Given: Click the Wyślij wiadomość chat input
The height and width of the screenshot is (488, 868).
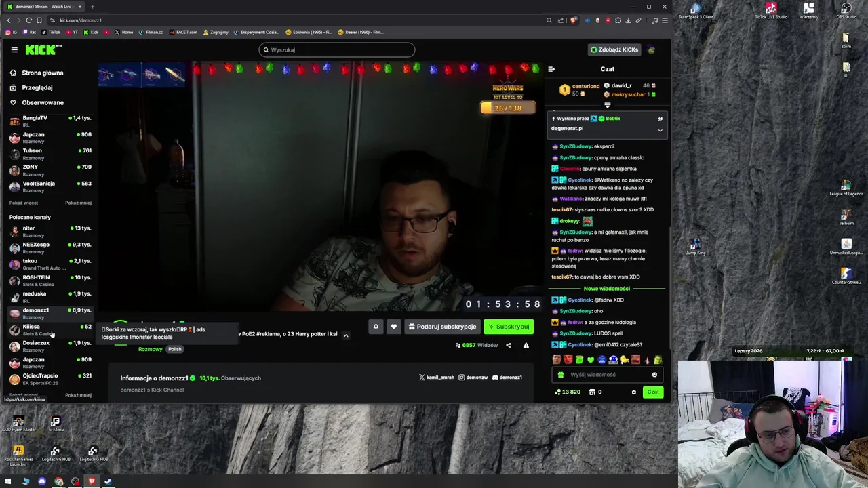Looking at the screenshot, I should [607, 375].
